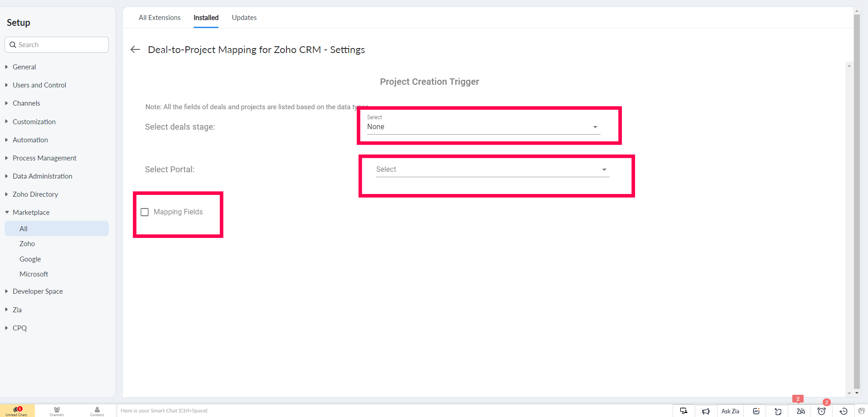The width and height of the screenshot is (868, 417).
Task: Expand Data Administration section
Action: pos(42,176)
